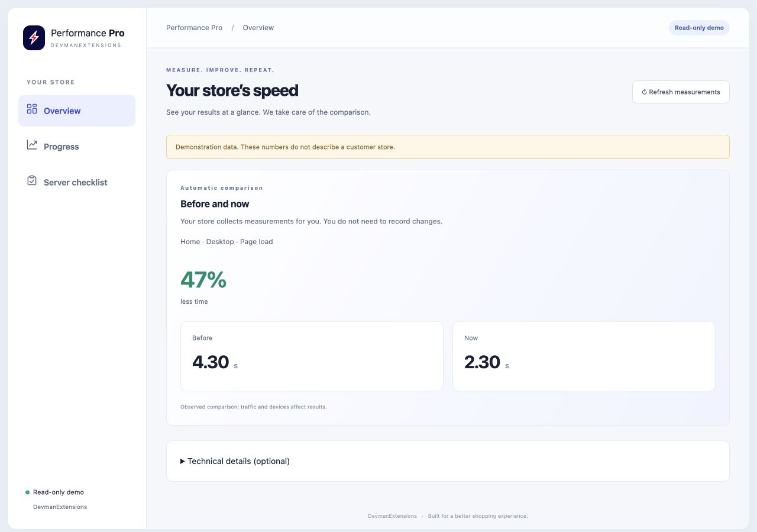Click the 'YOUR STORE' sidebar label

pos(51,82)
